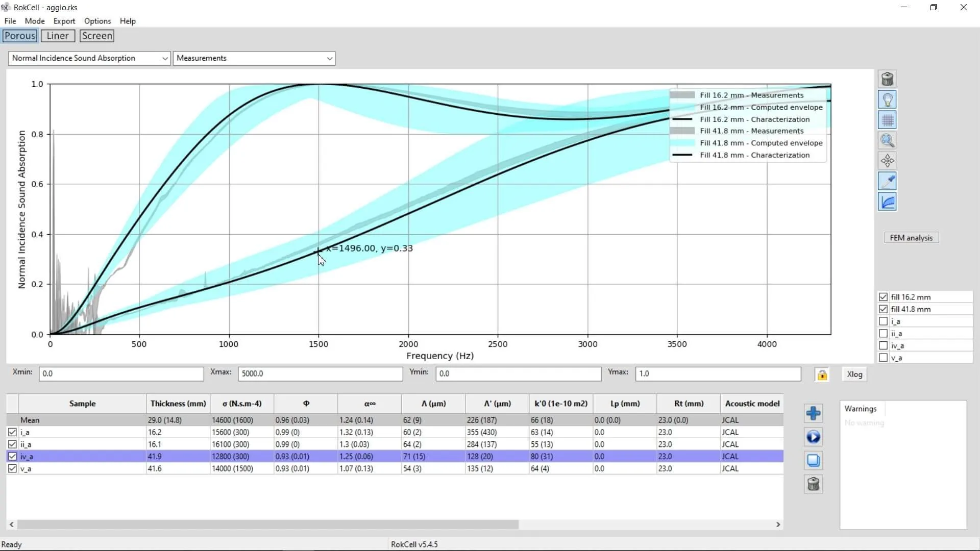
Task: Click the table horizontal scrollbar
Action: click(268, 524)
